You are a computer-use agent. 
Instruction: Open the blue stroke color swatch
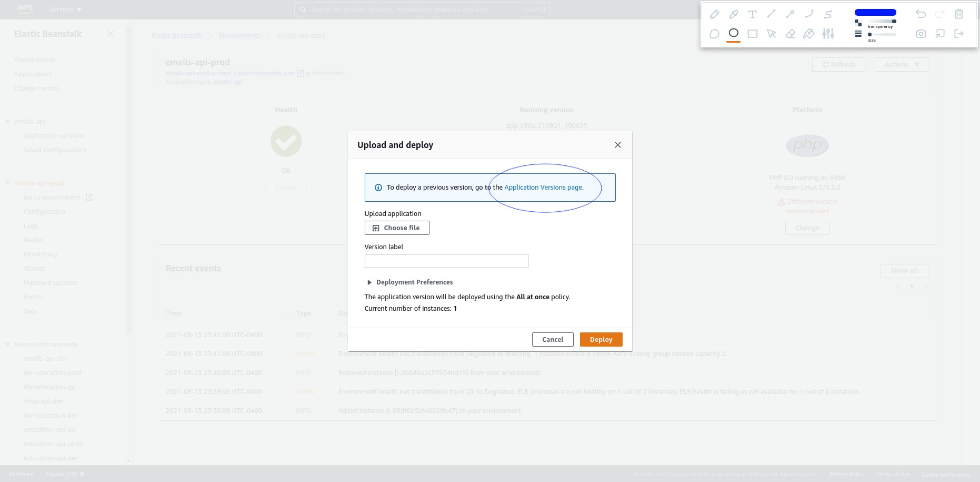point(875,12)
